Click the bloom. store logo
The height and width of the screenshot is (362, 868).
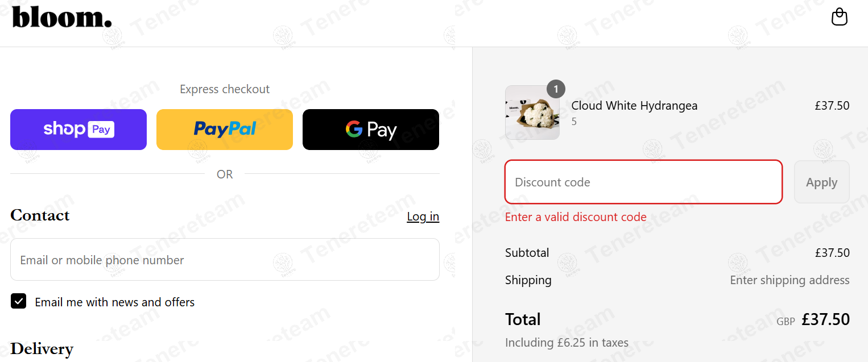(x=62, y=17)
